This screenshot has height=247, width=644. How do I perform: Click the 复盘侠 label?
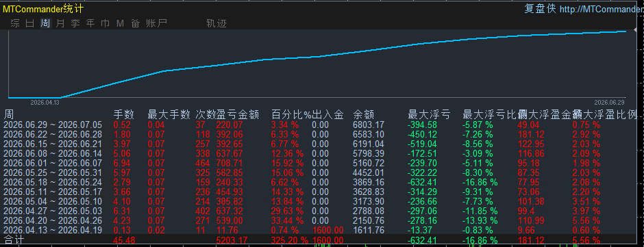click(x=540, y=9)
